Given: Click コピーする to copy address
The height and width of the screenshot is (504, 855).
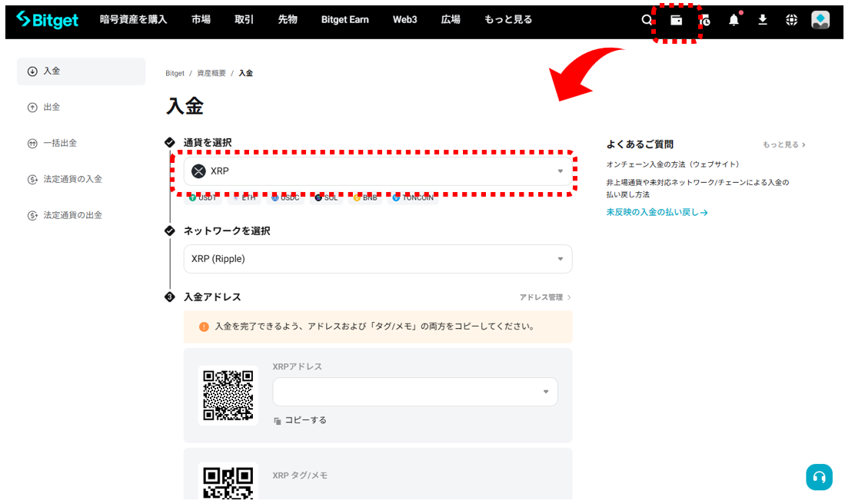Looking at the screenshot, I should 301,420.
